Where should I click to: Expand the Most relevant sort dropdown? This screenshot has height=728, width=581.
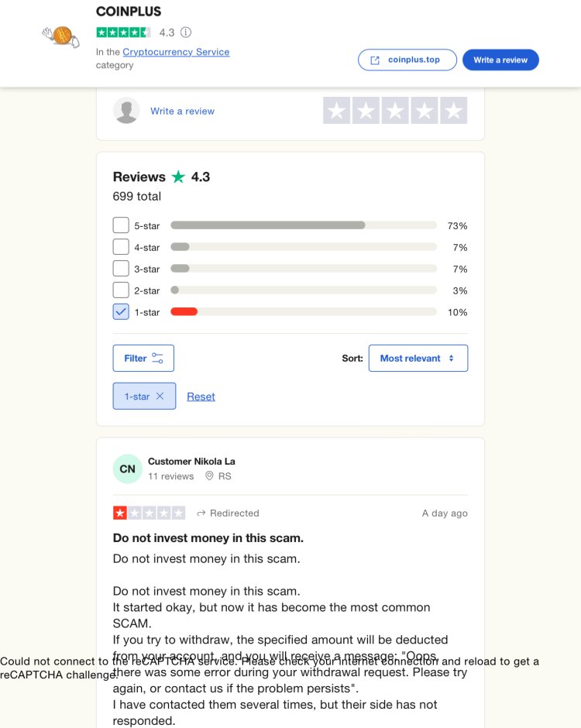point(418,358)
